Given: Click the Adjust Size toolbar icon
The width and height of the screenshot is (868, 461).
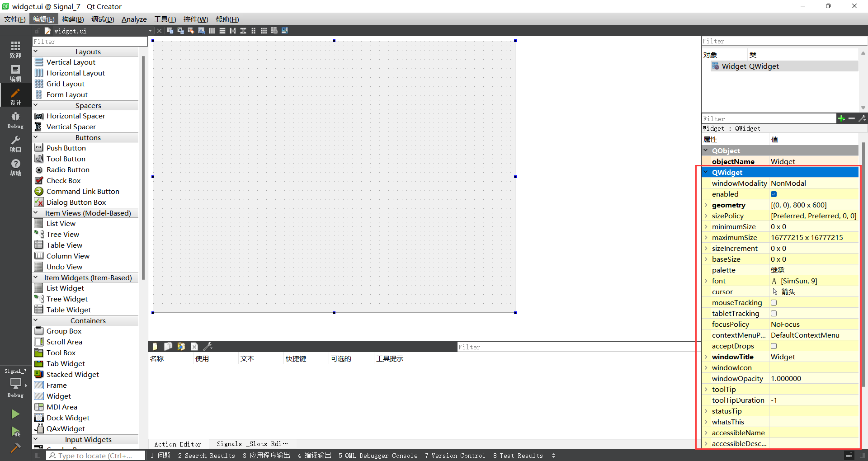Looking at the screenshot, I should 285,31.
